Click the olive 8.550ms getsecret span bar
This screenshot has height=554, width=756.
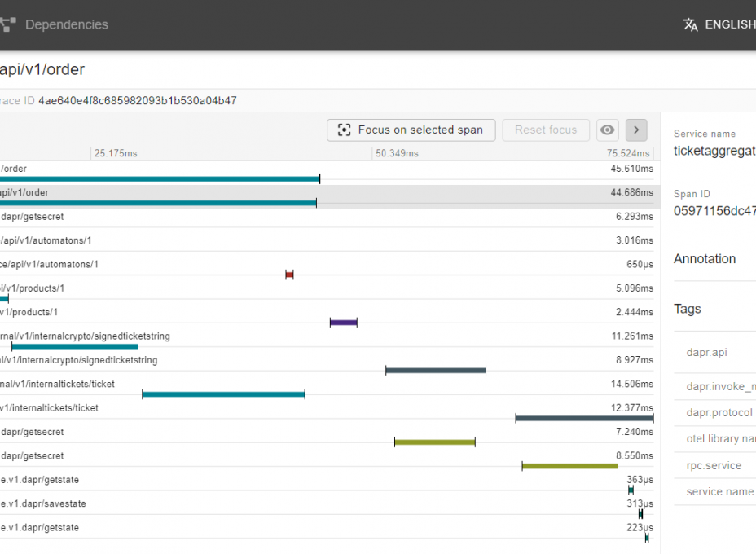(569, 466)
